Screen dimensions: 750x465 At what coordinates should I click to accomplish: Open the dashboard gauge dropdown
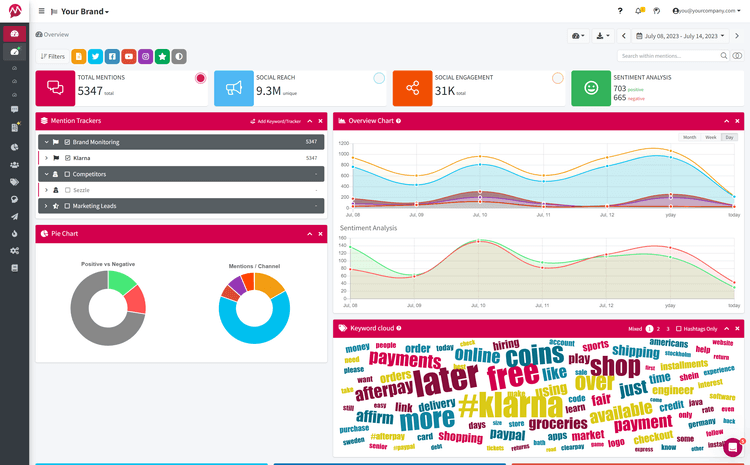pos(578,36)
